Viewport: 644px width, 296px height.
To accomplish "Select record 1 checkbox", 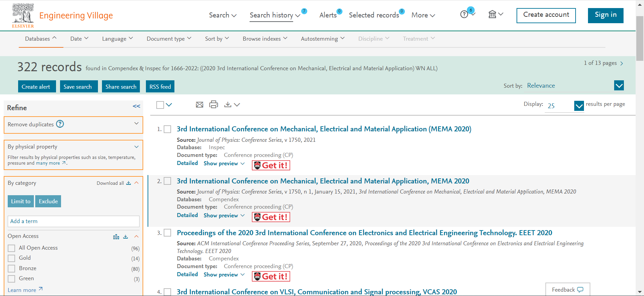I will coord(167,129).
